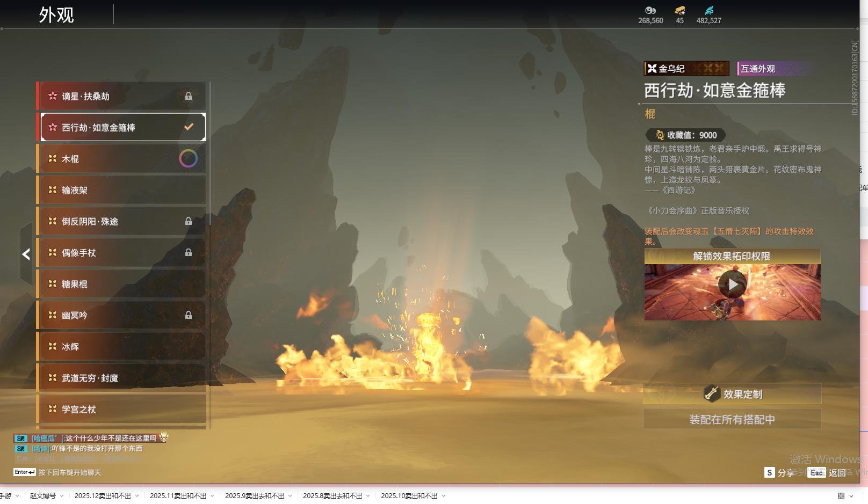Click the checkmark on 西行劫·如意金箍棒
This screenshot has height=504, width=868.
point(189,127)
